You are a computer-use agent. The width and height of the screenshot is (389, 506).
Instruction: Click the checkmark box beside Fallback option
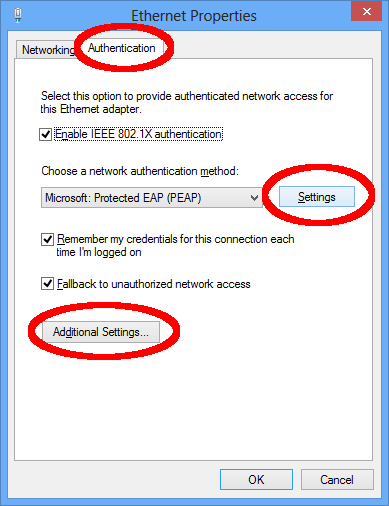click(47, 284)
